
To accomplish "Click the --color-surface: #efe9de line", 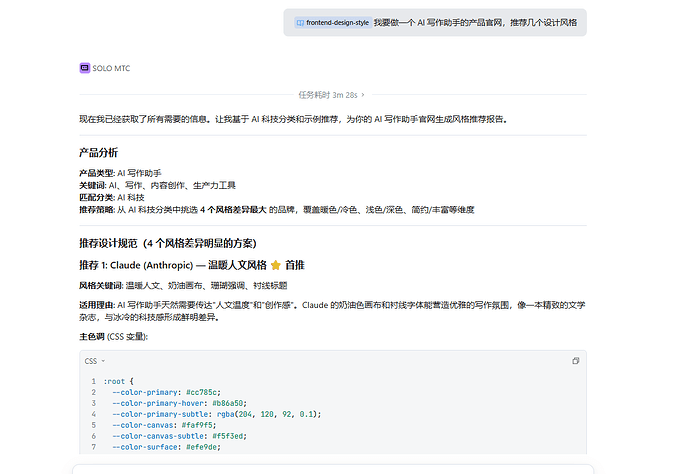I will 166,447.
